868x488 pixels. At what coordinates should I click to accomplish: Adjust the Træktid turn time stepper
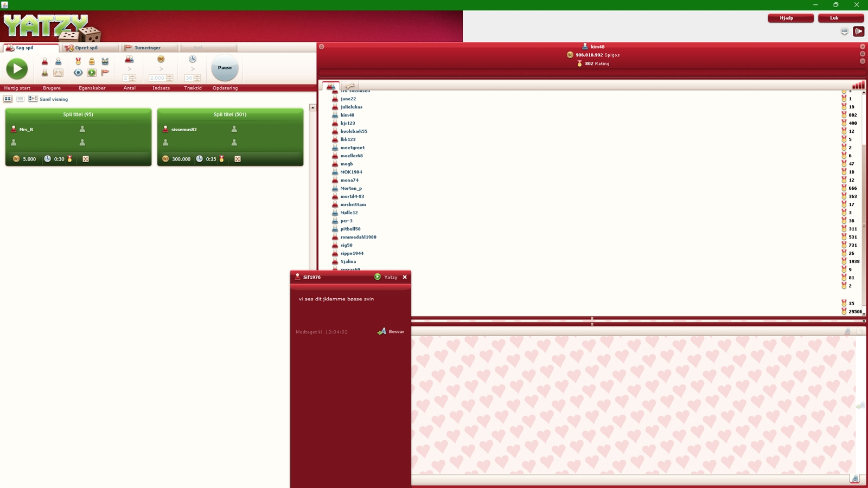tap(196, 78)
